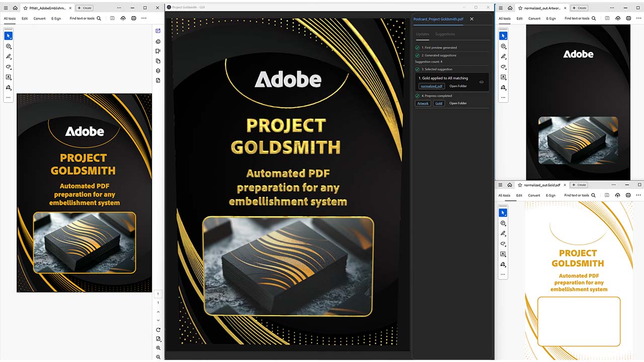Open the Bookmarks panel icon
Screen dimensions: 644x362
tap(158, 51)
